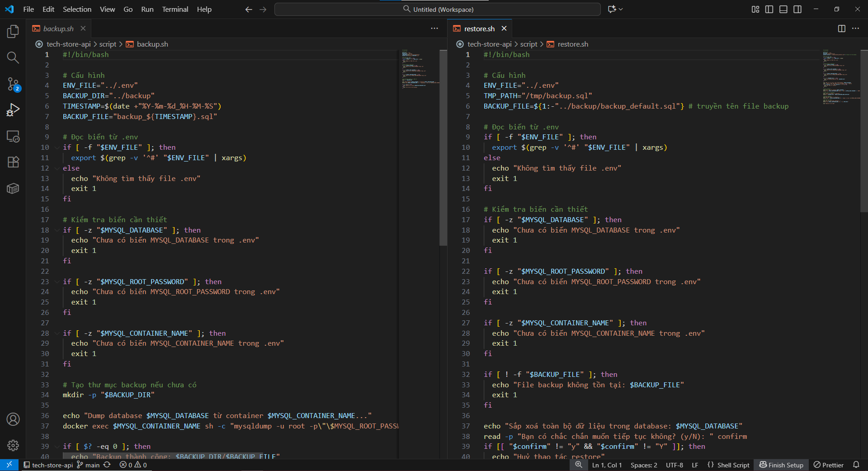
Task: Switch to the backup.sh tab
Action: coord(58,29)
